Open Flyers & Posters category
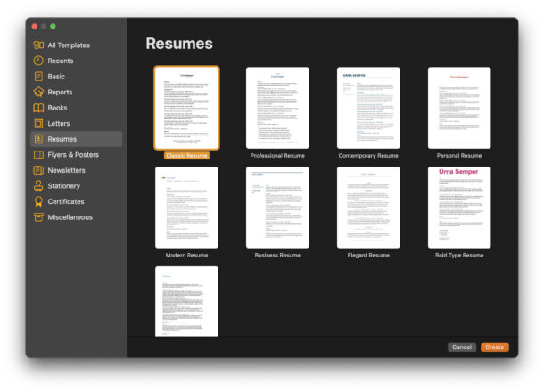 [x=73, y=155]
